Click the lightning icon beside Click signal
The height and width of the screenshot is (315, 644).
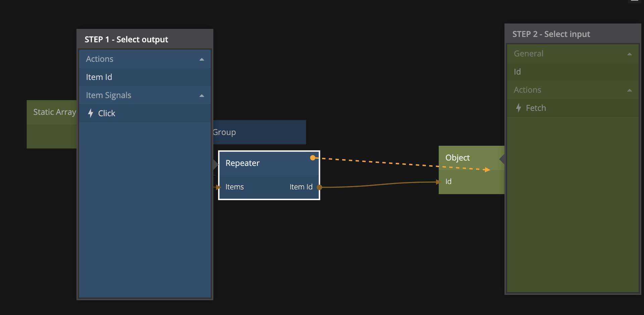90,113
